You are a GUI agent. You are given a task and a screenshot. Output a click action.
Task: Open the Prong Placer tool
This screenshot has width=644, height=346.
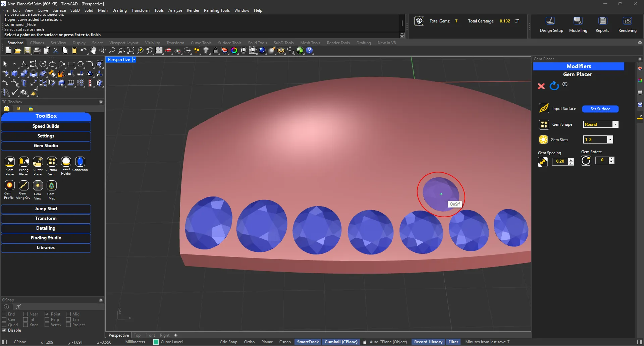pyautogui.click(x=24, y=162)
